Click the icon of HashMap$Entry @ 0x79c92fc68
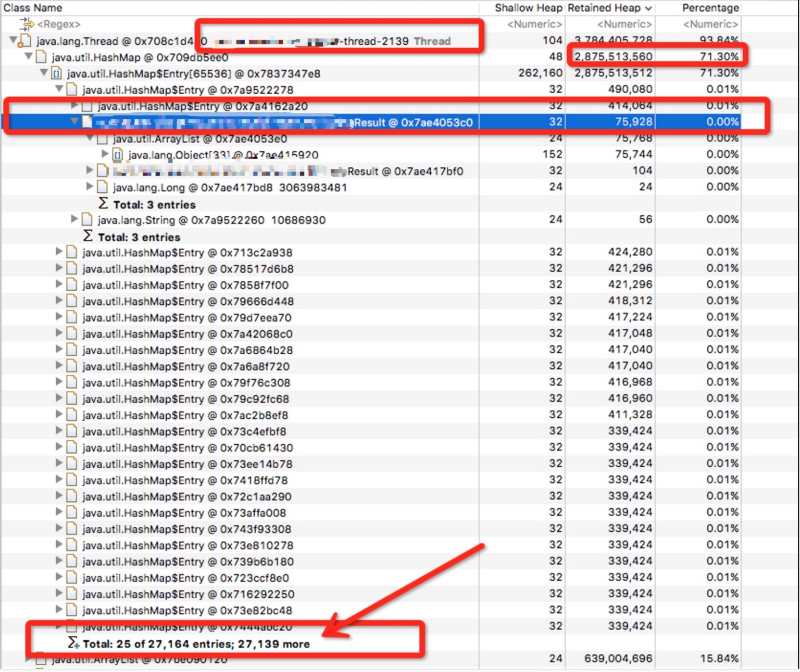This screenshot has height=672, width=800. pos(72,399)
